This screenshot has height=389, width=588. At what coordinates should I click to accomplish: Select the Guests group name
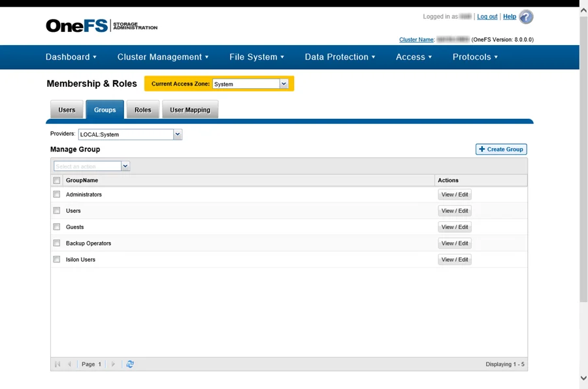pyautogui.click(x=74, y=227)
